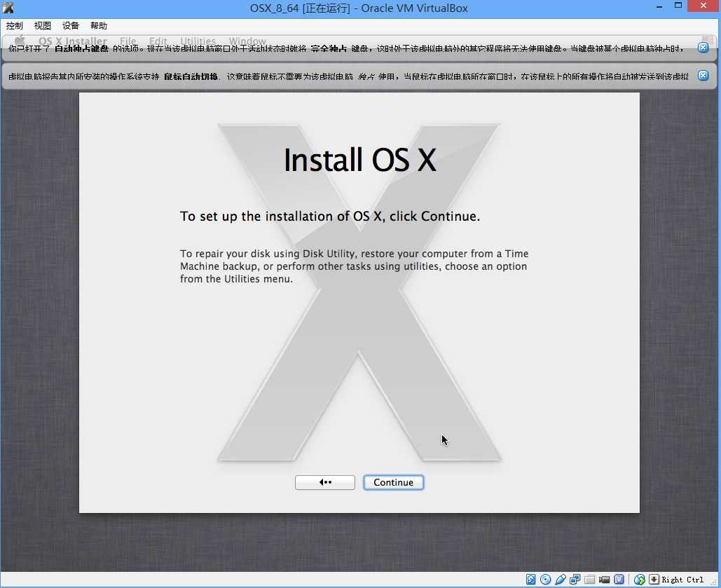Open the 视图 menu
The height and width of the screenshot is (588, 721).
[42, 26]
